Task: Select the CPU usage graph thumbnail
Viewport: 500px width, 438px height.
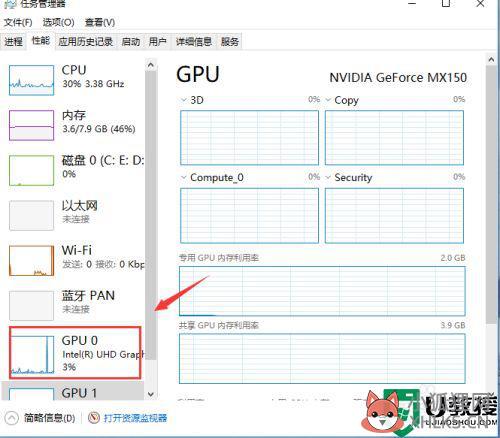Action: coord(31,80)
